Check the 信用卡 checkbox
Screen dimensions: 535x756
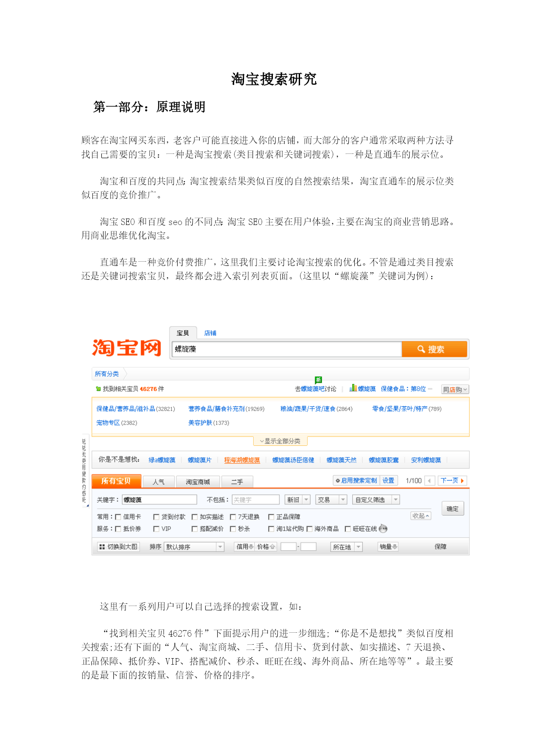tap(118, 517)
